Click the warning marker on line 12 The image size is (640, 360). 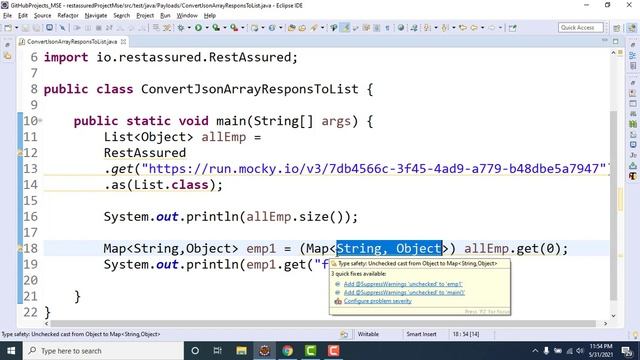click(20, 153)
